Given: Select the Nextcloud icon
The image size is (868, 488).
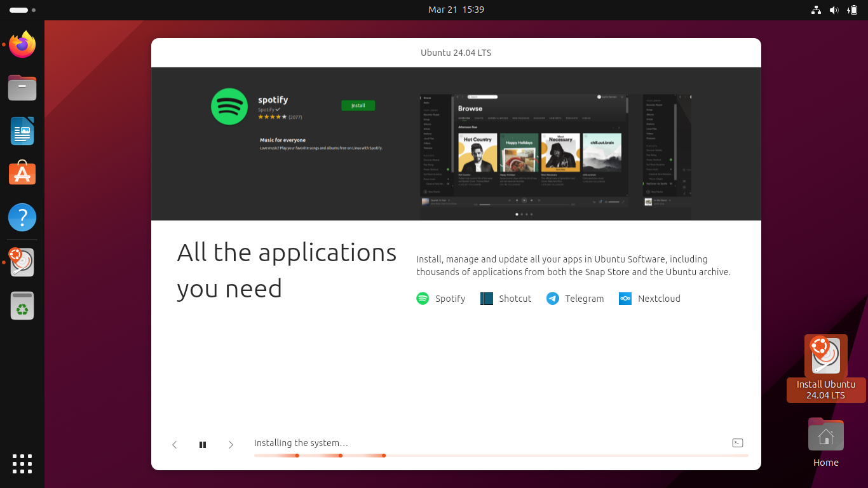Looking at the screenshot, I should 625,298.
